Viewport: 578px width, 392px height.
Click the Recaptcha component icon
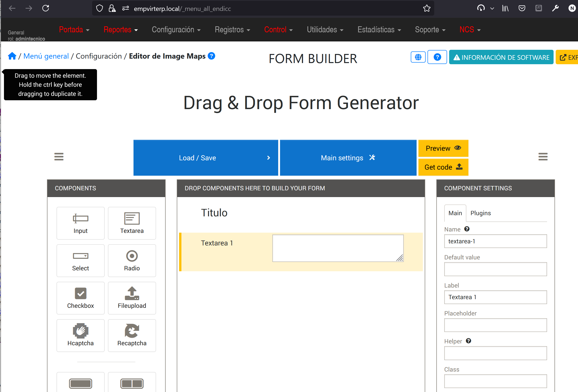pyautogui.click(x=132, y=331)
